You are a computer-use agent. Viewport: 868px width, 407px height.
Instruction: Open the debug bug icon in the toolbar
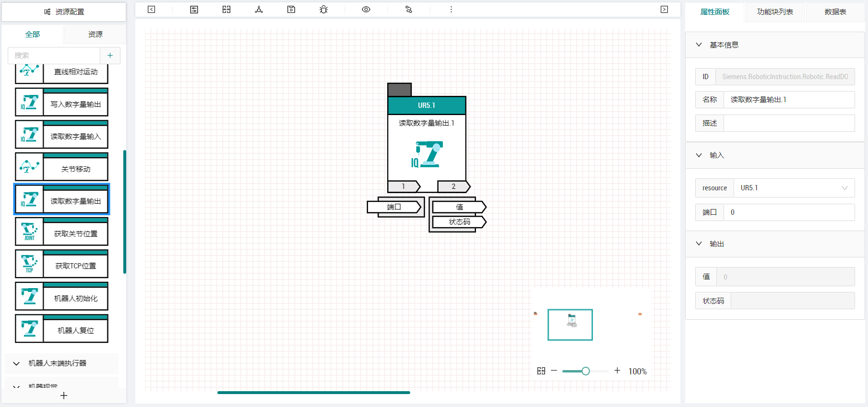(x=324, y=10)
